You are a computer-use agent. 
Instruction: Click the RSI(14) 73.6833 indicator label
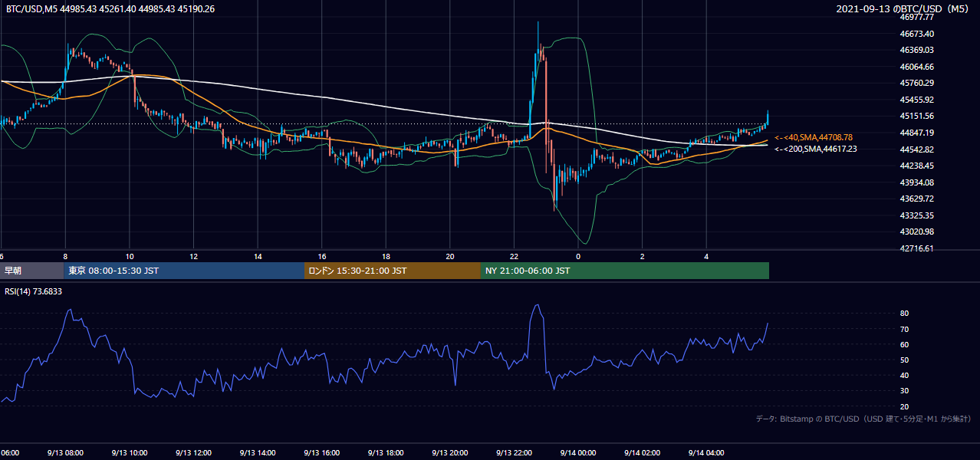(x=34, y=291)
